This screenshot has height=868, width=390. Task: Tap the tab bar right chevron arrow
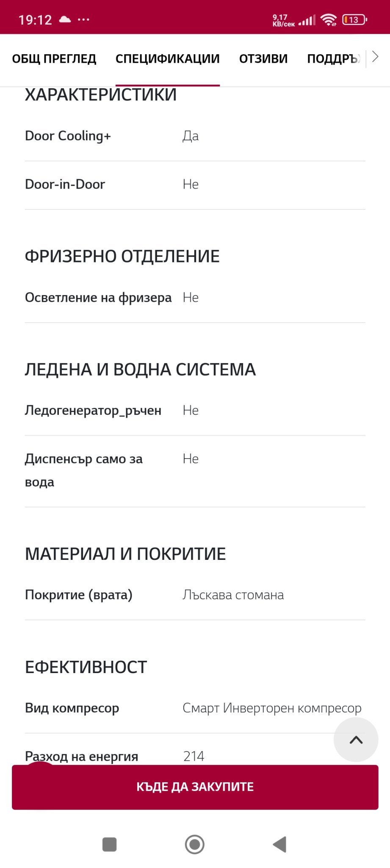pos(375,57)
